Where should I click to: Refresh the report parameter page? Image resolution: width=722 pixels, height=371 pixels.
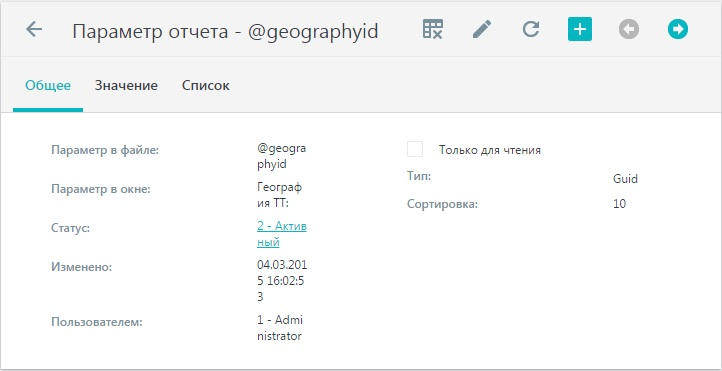(x=531, y=29)
